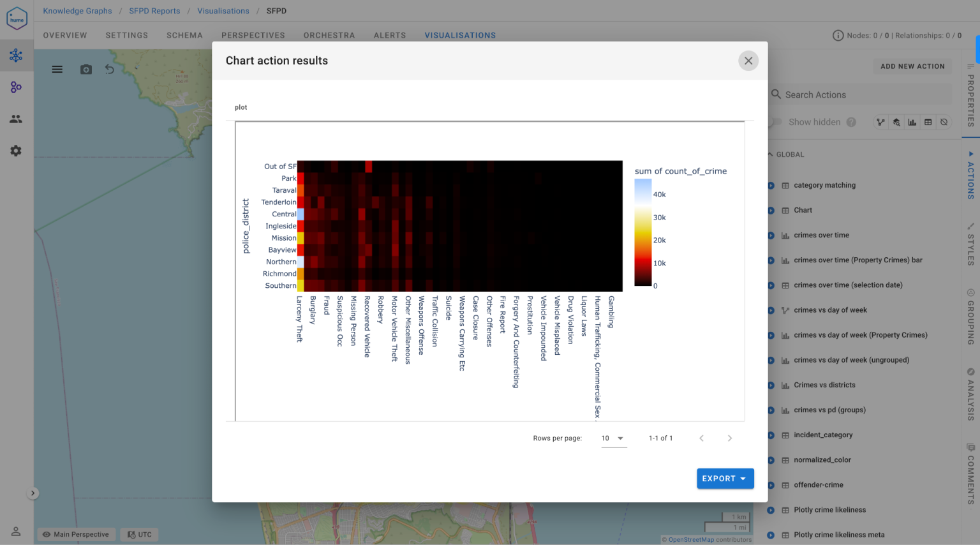The width and height of the screenshot is (980, 545).
Task: Switch to the ORCHESTRA tab
Action: (x=329, y=36)
